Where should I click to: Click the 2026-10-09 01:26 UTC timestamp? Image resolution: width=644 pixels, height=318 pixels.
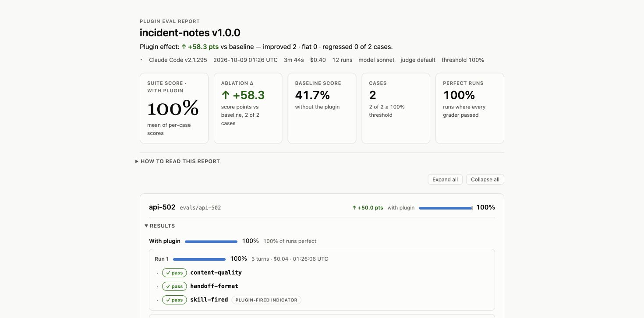point(245,60)
